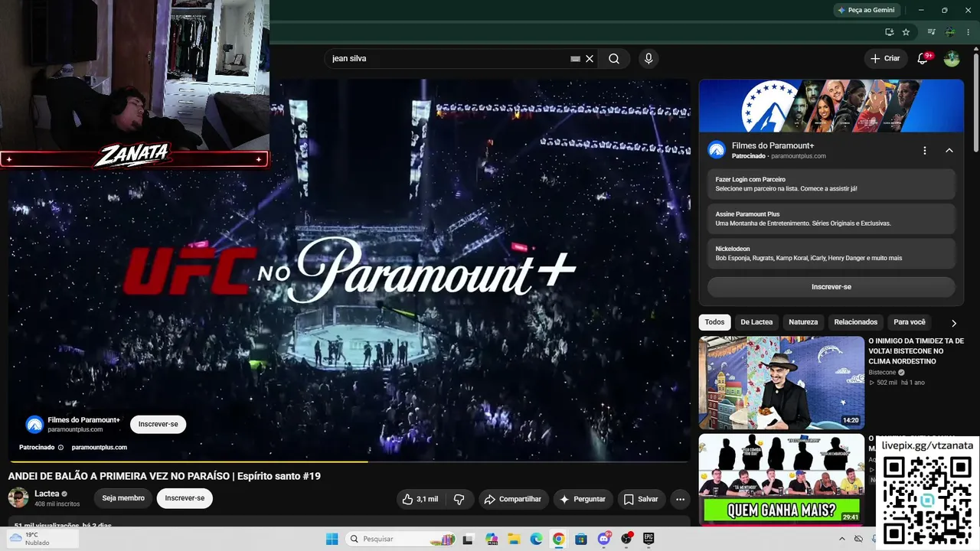Collapse the Filmes do Paramount+ ad panel
This screenshot has width=980, height=551.
(x=949, y=151)
